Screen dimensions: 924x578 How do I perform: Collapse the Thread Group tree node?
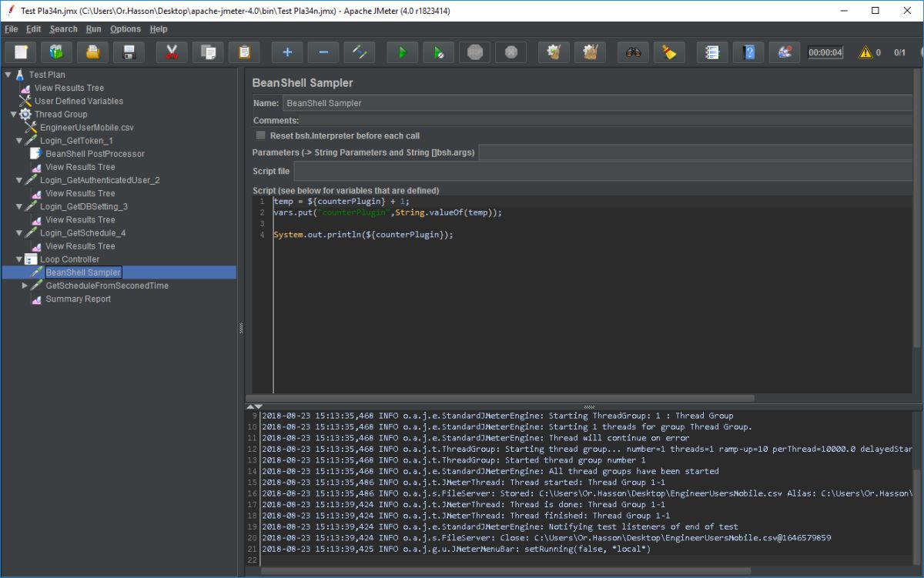[13, 114]
